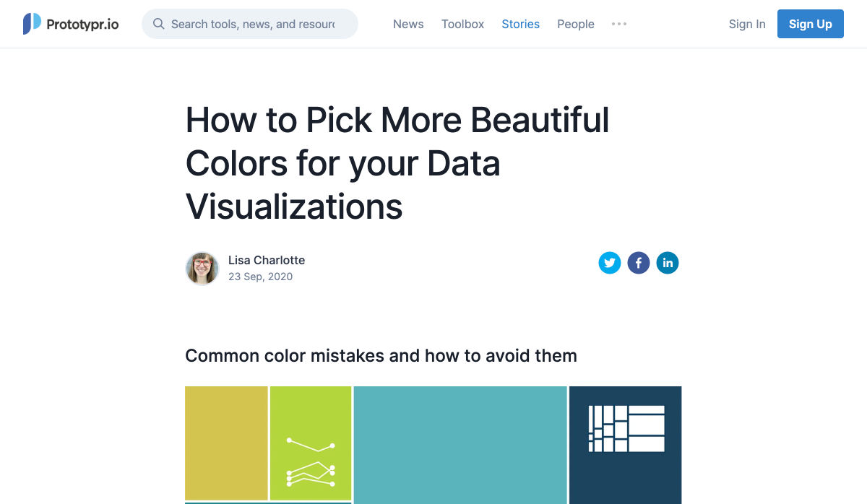Open the People menu item
Image resolution: width=867 pixels, height=504 pixels.
click(576, 24)
